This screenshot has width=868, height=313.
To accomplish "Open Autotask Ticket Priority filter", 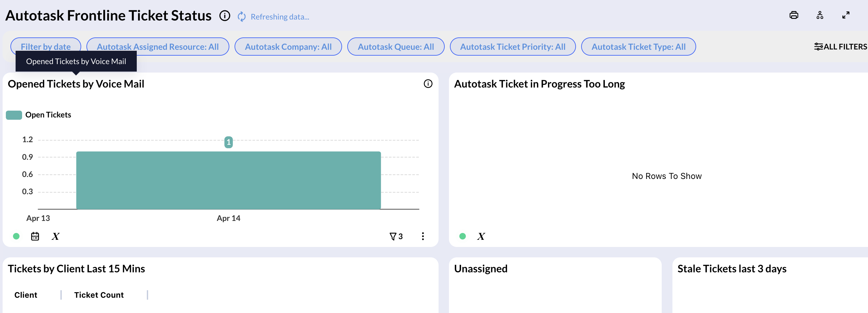I will point(513,47).
